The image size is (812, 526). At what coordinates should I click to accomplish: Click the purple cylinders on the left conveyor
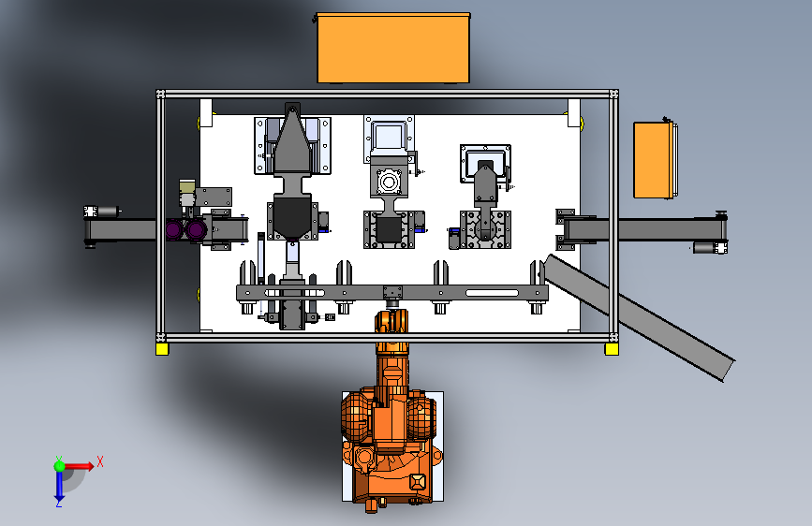pyautogui.click(x=186, y=230)
